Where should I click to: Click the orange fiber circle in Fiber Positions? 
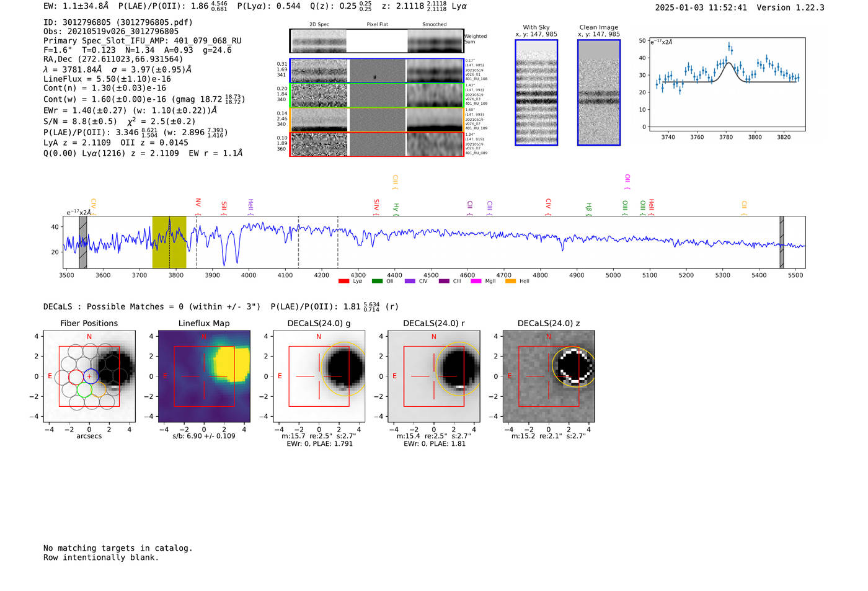click(99, 389)
